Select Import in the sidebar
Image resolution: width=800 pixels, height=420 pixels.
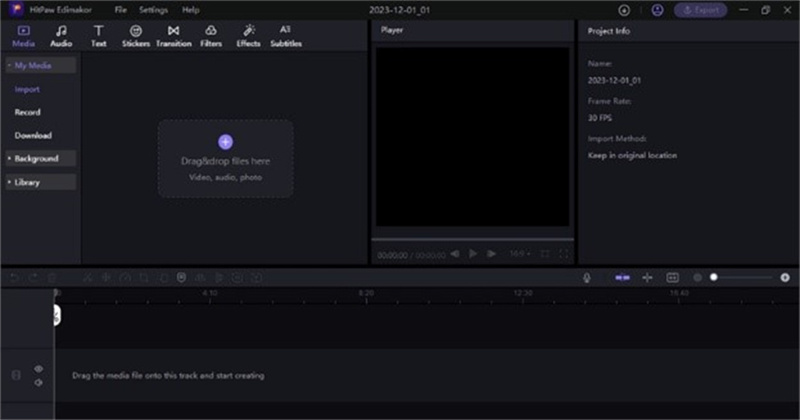(27, 89)
